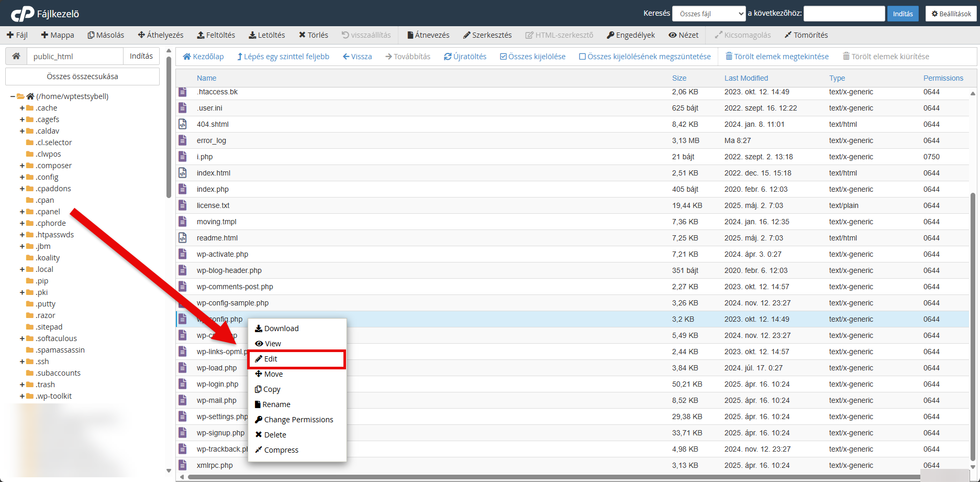The width and height of the screenshot is (980, 482).
Task: Deselect all with Összes kijelölésének megszüntetése
Action: pyautogui.click(x=644, y=57)
